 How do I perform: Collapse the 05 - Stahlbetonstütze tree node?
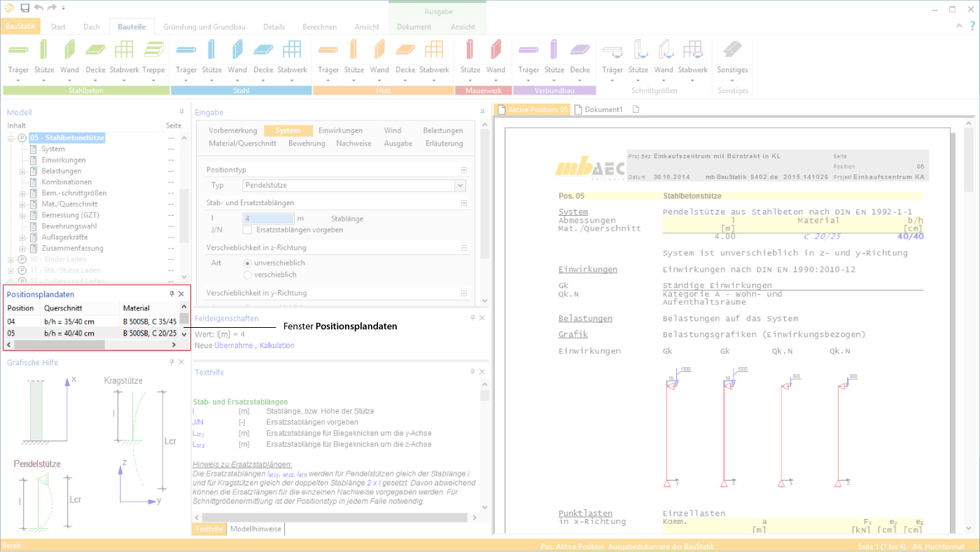click(10, 138)
